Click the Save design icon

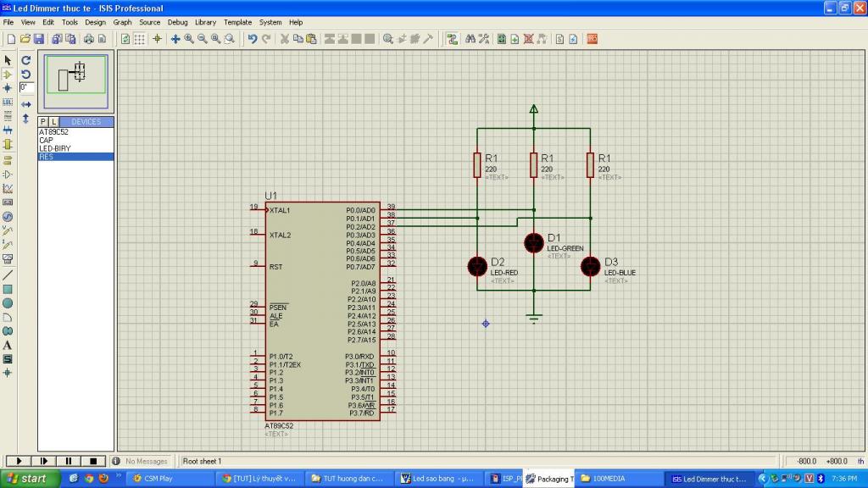[39, 39]
